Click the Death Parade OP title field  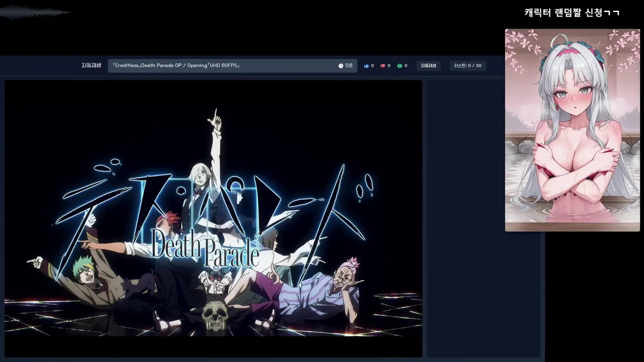click(232, 66)
